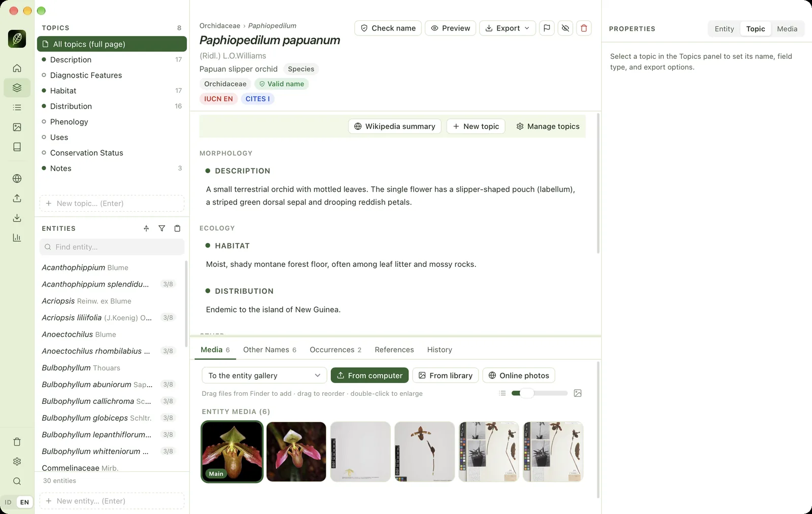Image resolution: width=812 pixels, height=514 pixels.
Task: Open the 'To the entity gallery' combo box
Action: (x=264, y=375)
